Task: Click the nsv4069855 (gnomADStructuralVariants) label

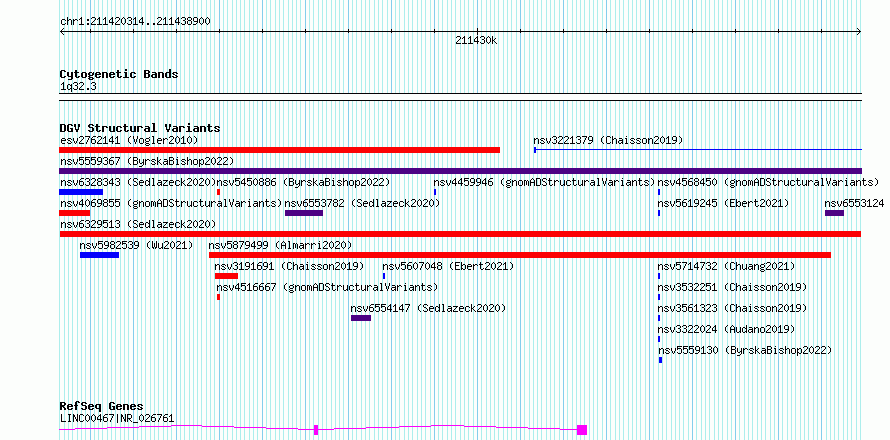Action: (171, 203)
